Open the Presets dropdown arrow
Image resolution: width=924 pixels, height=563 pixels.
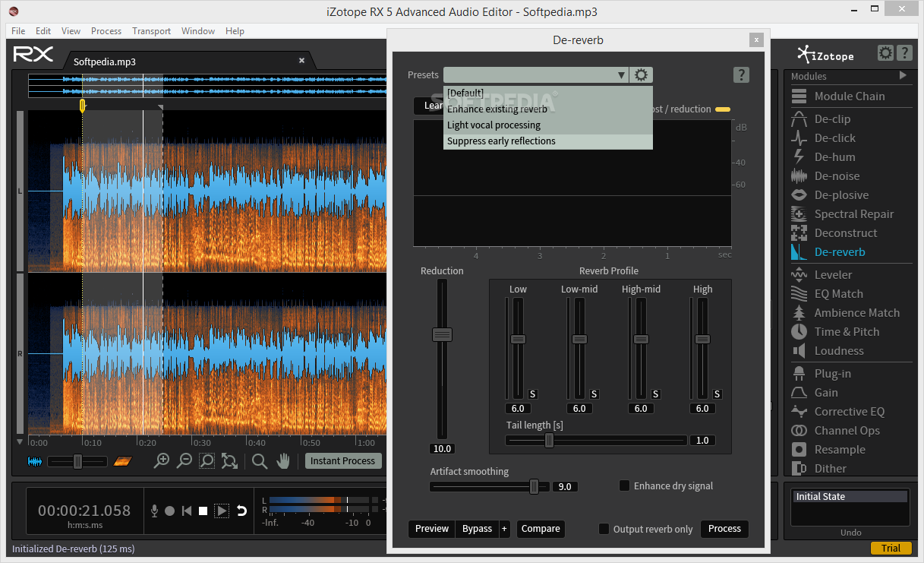[x=621, y=74]
